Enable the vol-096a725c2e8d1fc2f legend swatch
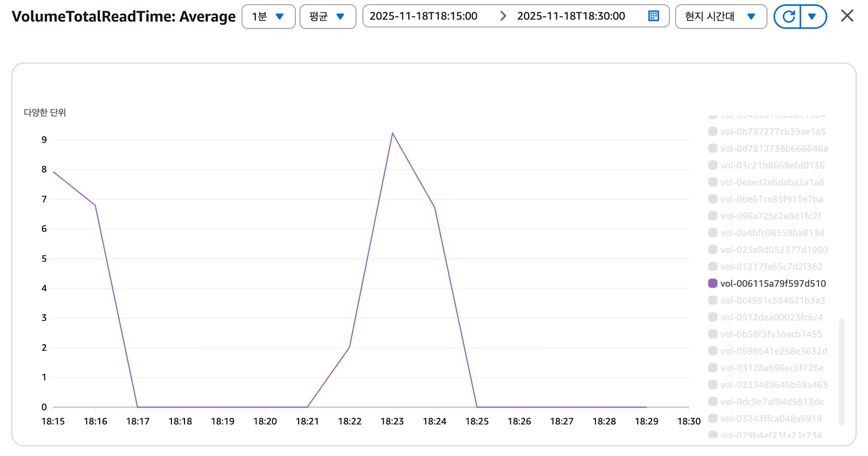Screen dimensions: 868x456 tap(712, 216)
